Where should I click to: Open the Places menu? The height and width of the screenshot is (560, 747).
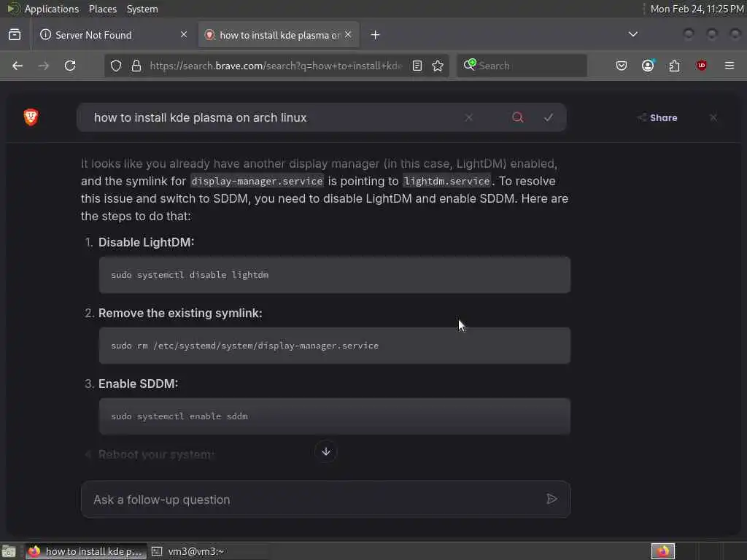[103, 9]
